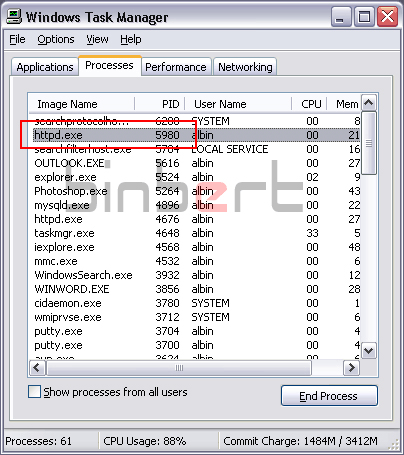Enable Show processes from all users

click(34, 392)
